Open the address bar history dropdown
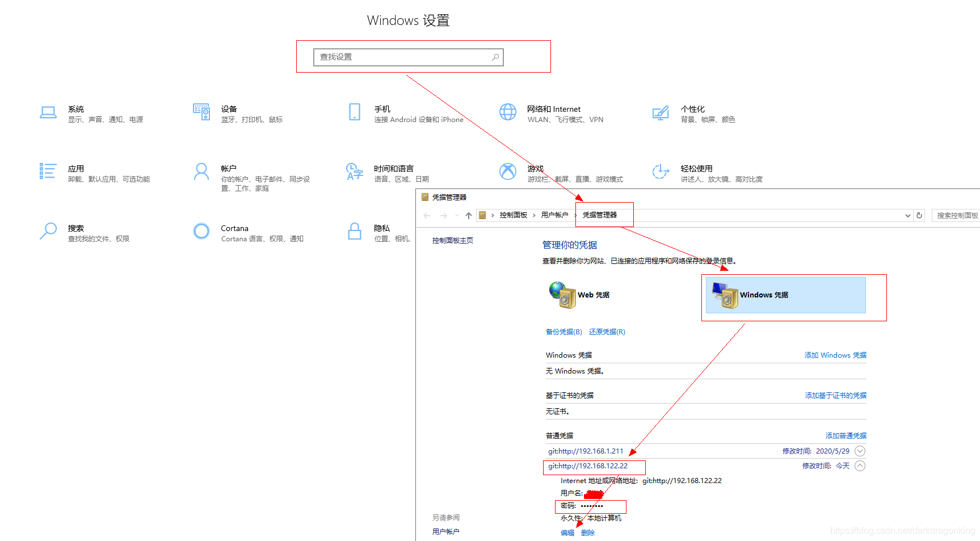980x541 pixels. tap(908, 216)
